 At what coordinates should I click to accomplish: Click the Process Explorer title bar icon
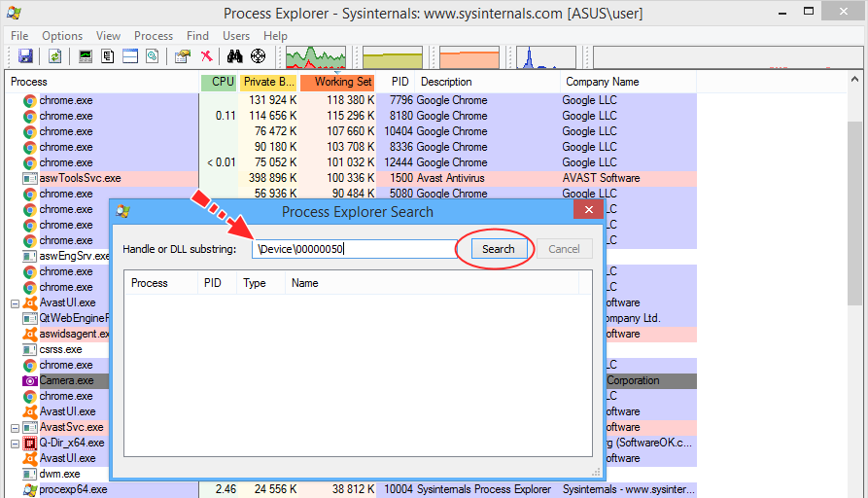15,13
